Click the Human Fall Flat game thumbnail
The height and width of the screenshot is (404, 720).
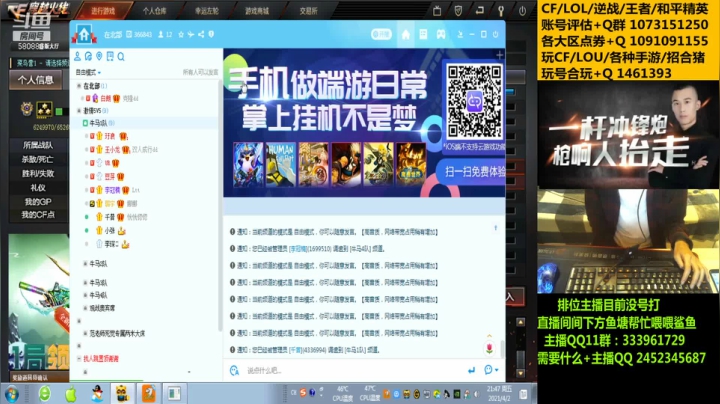point(280,164)
